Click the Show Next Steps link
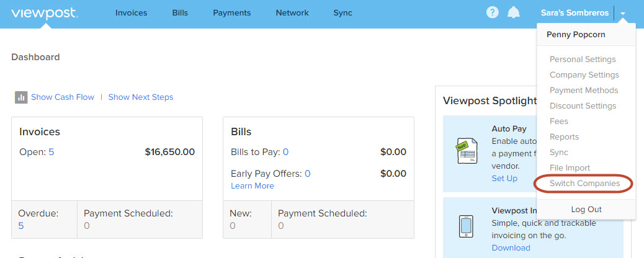 coord(141,97)
